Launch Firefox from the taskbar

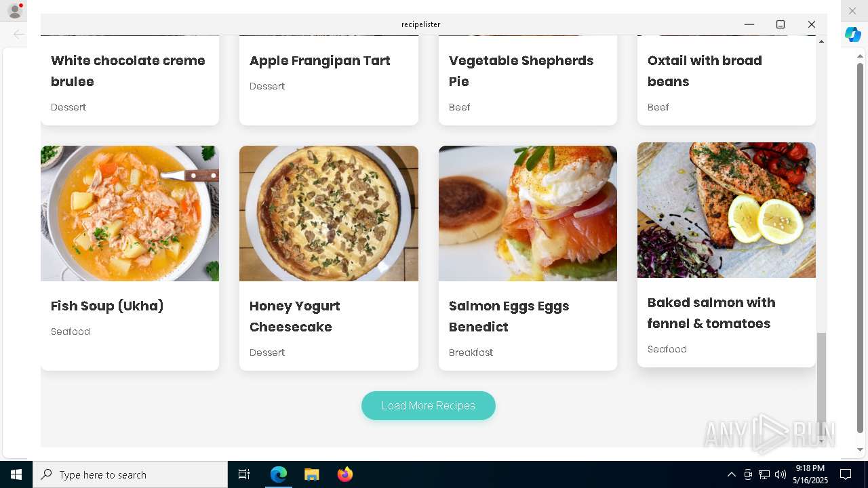point(344,474)
